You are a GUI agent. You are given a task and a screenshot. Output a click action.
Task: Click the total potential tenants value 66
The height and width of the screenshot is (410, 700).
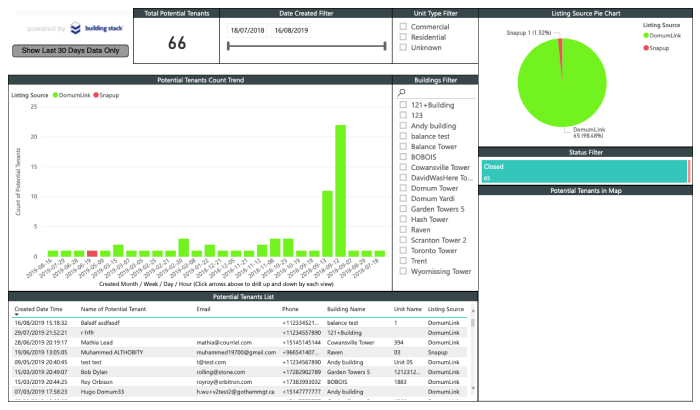(x=177, y=43)
